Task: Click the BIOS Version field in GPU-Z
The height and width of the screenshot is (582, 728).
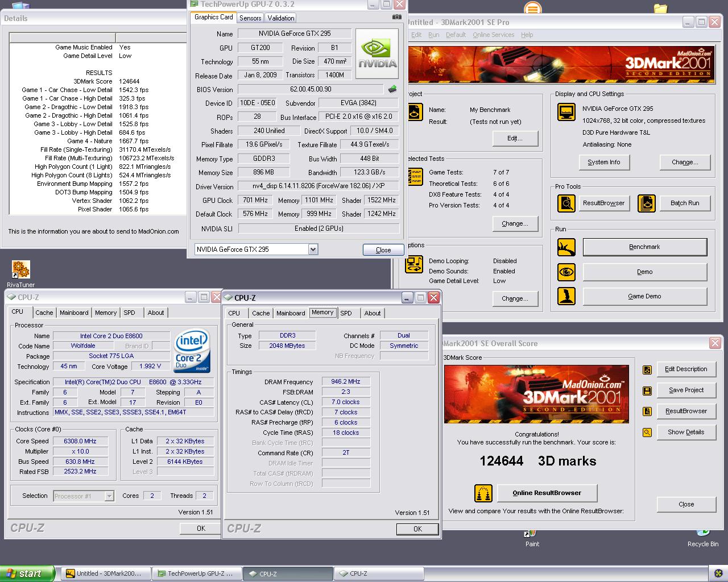Action: tap(311, 89)
